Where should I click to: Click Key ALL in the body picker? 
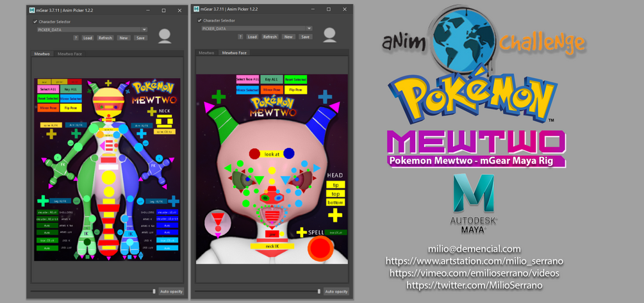(x=70, y=89)
